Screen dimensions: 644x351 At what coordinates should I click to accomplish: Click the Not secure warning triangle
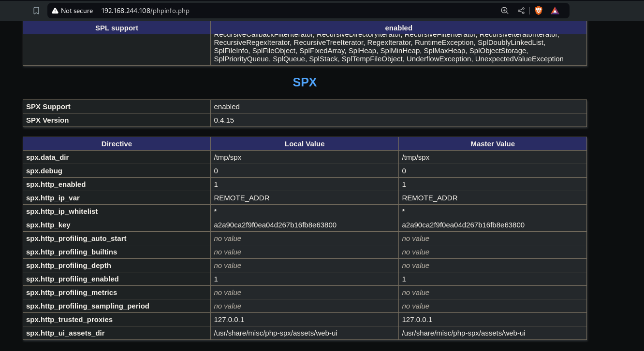click(55, 10)
